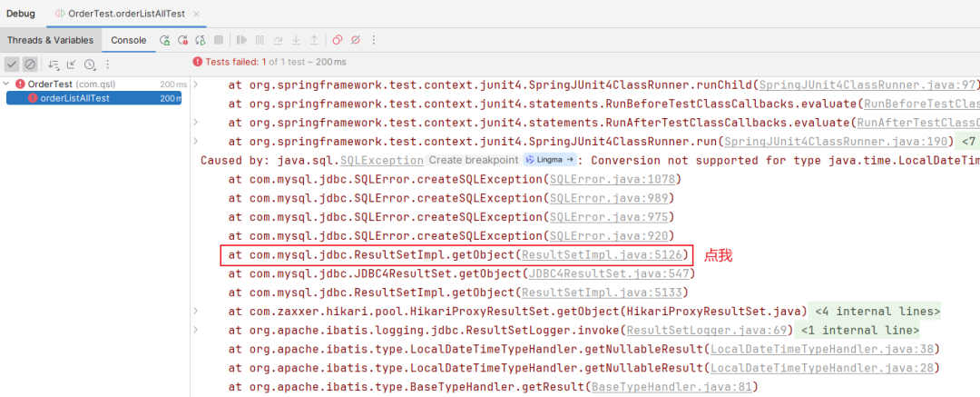Toggle Show Passed tests checkmark button
Image resolution: width=980 pixels, height=397 pixels.
tap(12, 64)
